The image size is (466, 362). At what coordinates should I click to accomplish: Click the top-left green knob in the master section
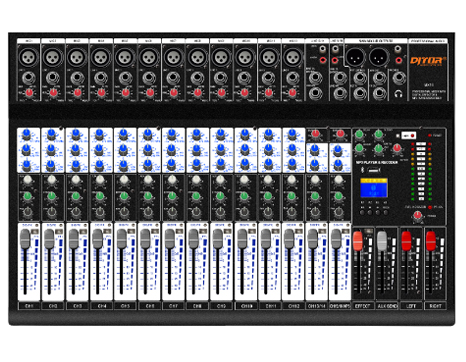(x=359, y=134)
